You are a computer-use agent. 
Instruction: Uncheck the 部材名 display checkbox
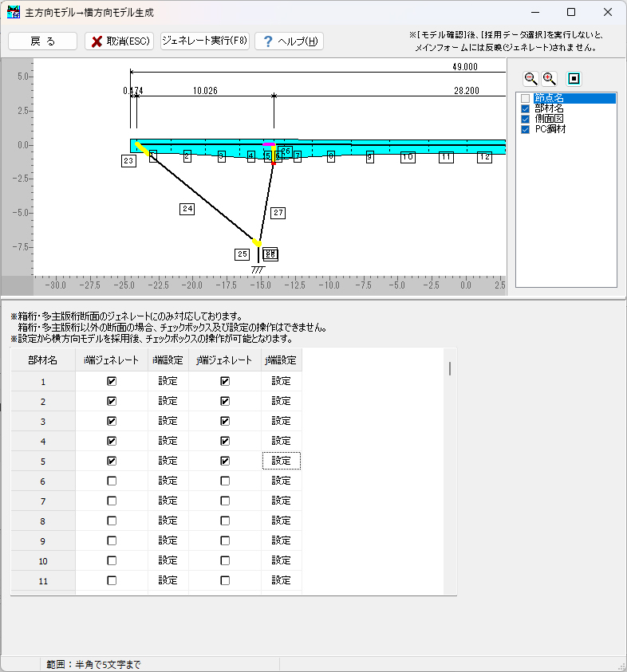(525, 108)
